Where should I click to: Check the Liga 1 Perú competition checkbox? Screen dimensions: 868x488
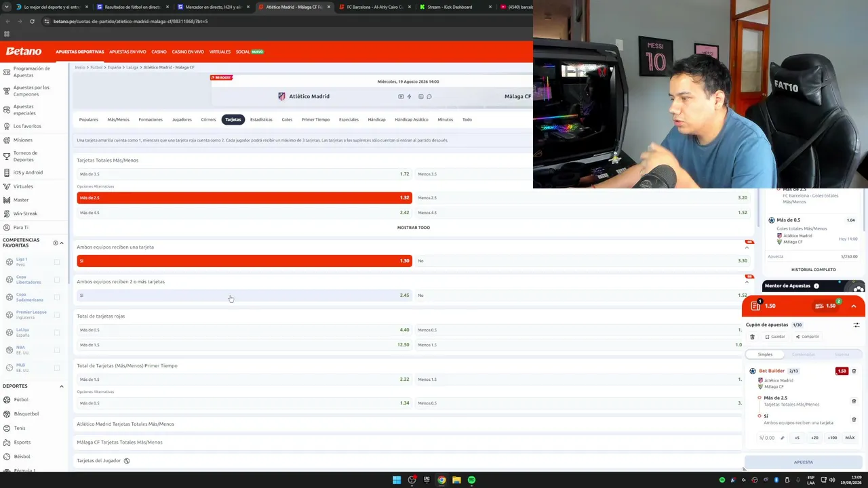pos(57,262)
